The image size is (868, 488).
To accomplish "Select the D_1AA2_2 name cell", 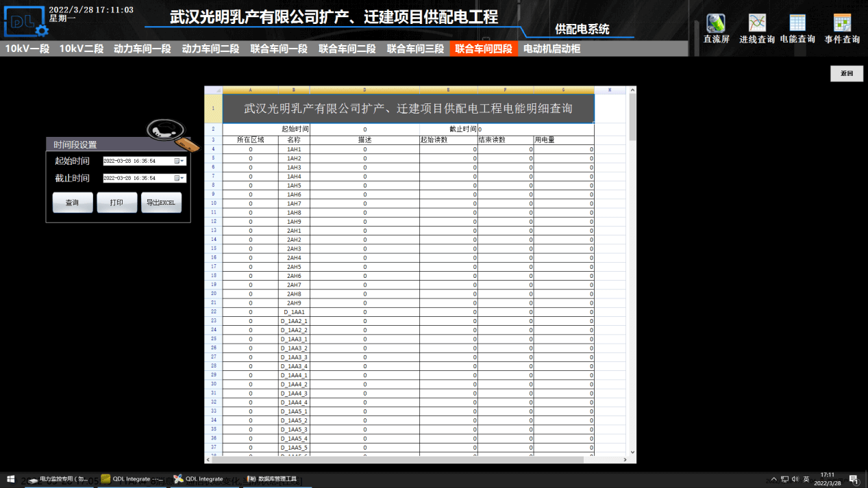I will coord(294,330).
